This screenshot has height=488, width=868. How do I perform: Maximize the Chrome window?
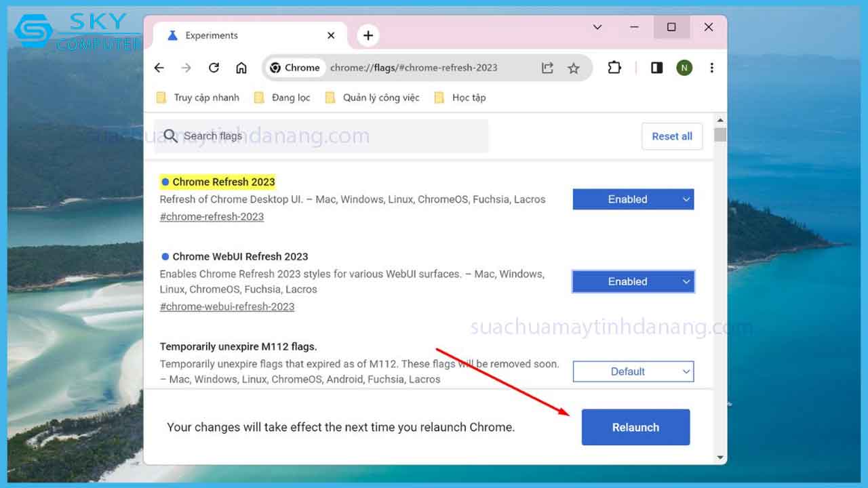(671, 27)
